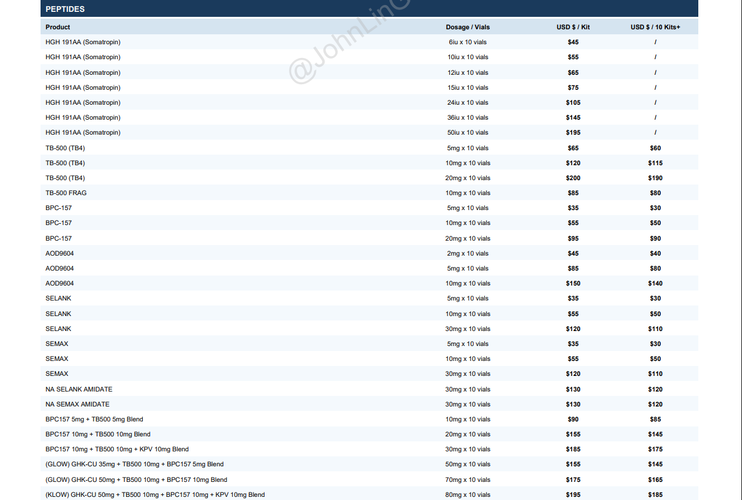The width and height of the screenshot is (742, 500).
Task: Select the $150 kit price for AOD9604 10mg
Action: 573,283
